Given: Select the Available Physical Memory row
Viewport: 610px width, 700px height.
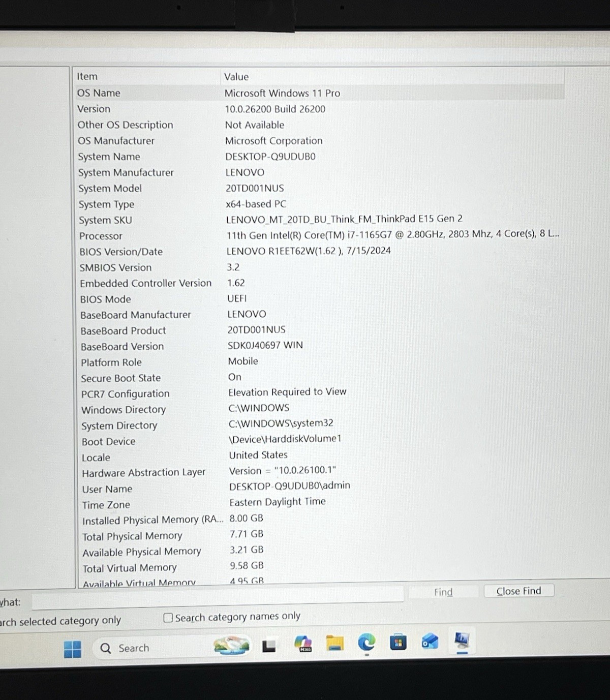Looking at the screenshot, I should pyautogui.click(x=319, y=551).
